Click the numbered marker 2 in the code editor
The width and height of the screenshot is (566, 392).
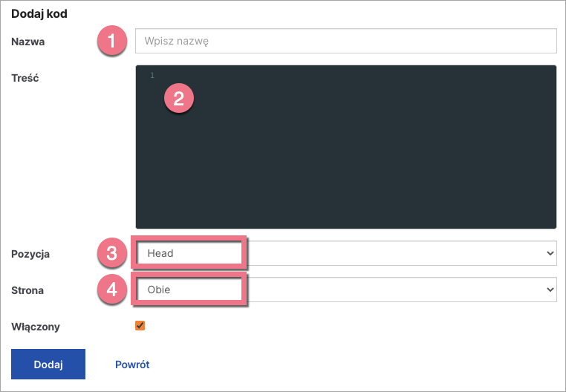(178, 99)
